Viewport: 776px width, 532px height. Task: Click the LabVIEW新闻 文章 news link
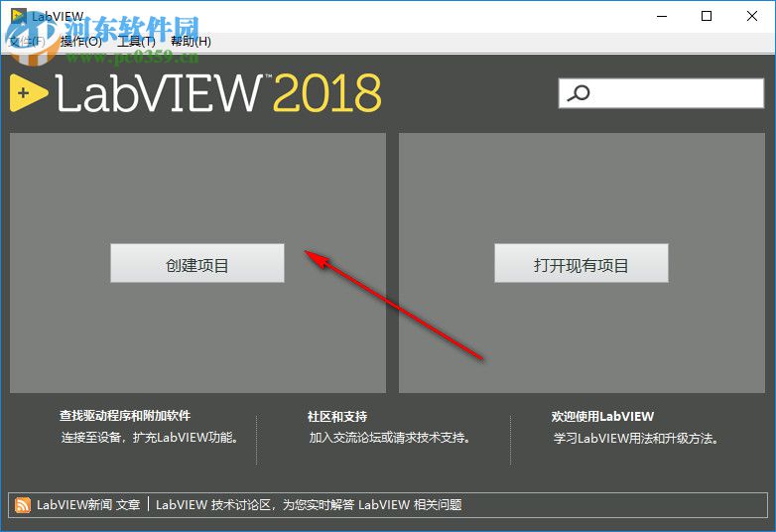pos(88,505)
